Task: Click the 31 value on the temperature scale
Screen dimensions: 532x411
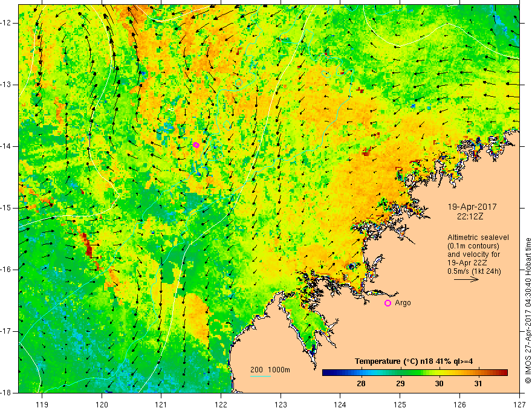Action: 478,384
